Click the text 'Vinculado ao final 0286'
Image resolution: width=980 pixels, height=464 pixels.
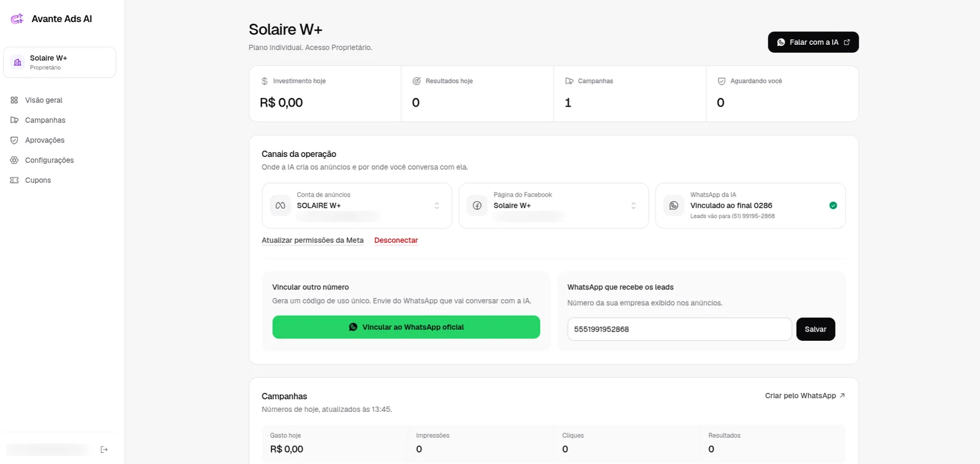pyautogui.click(x=731, y=205)
